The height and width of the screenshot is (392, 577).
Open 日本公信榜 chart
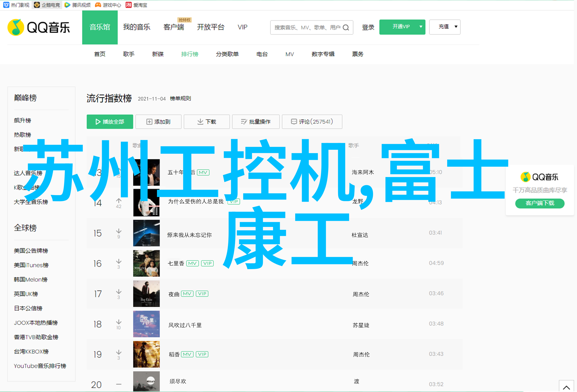[x=28, y=308]
